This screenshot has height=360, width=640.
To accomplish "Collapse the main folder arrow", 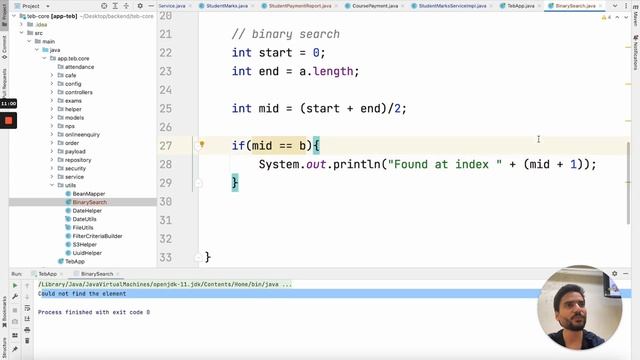I will click(x=29, y=42).
